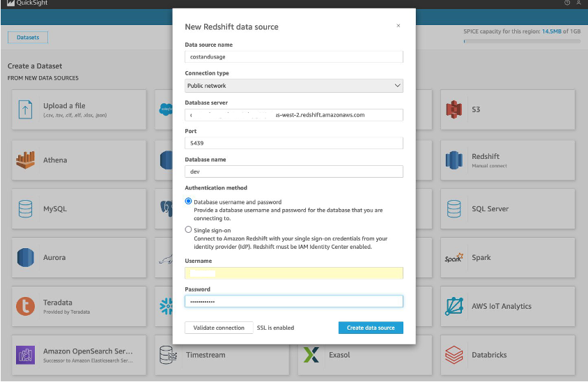Click the Timestream label text
This screenshot has width=588, height=382.
coord(206,355)
